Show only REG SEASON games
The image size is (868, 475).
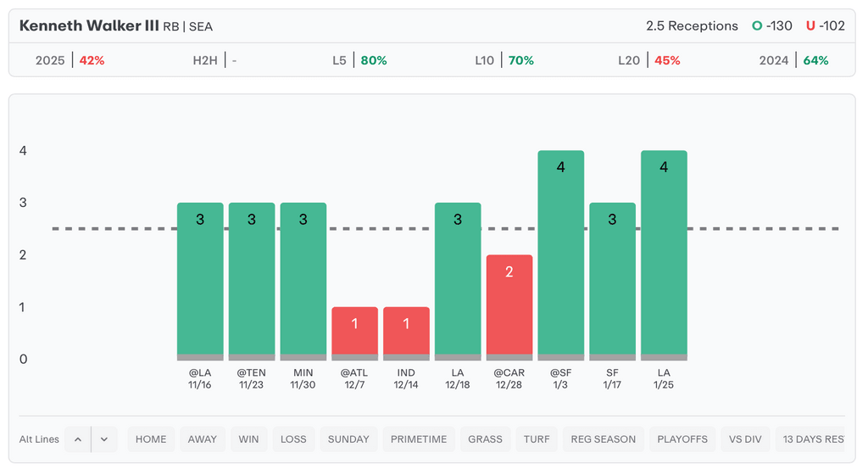tap(604, 439)
